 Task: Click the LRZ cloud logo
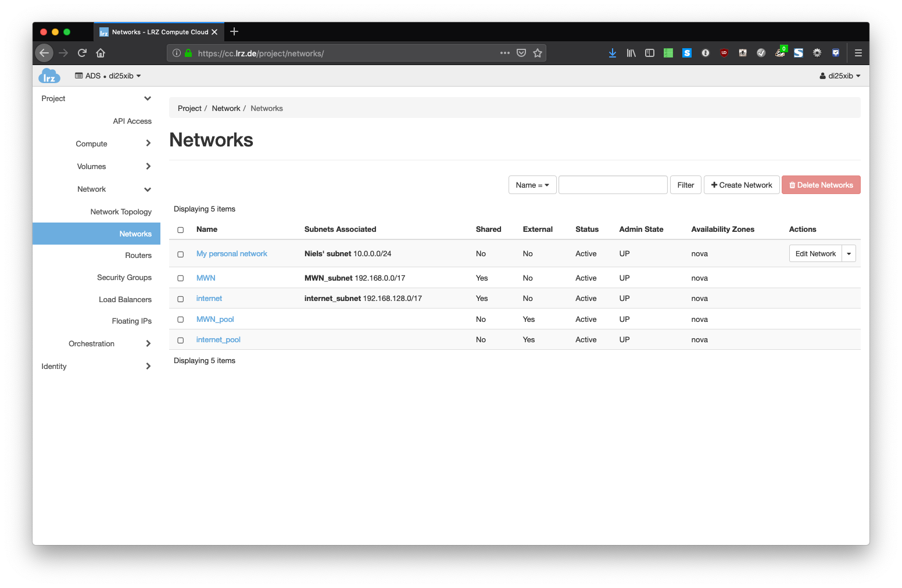click(49, 76)
